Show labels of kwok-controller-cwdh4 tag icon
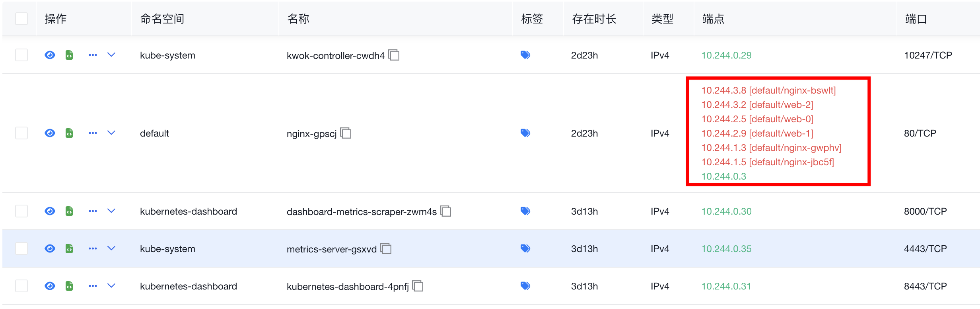Viewport: 980px width, 309px height. pos(525,55)
